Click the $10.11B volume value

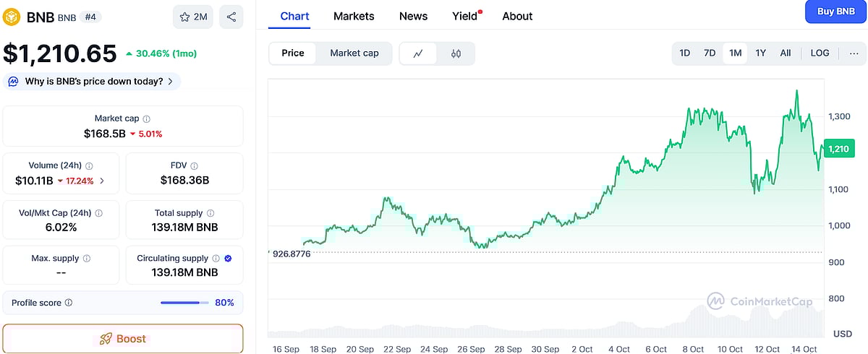[x=34, y=181]
